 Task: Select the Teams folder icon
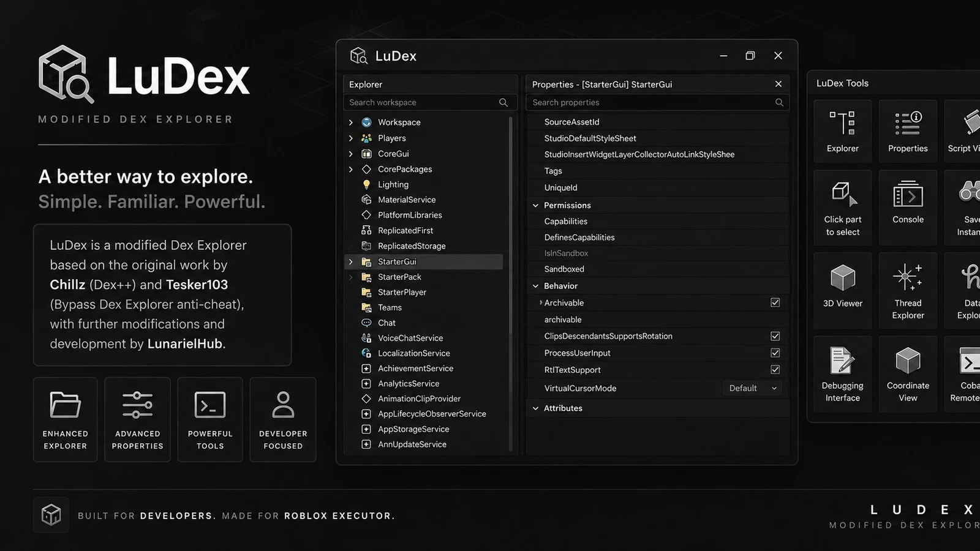point(366,307)
